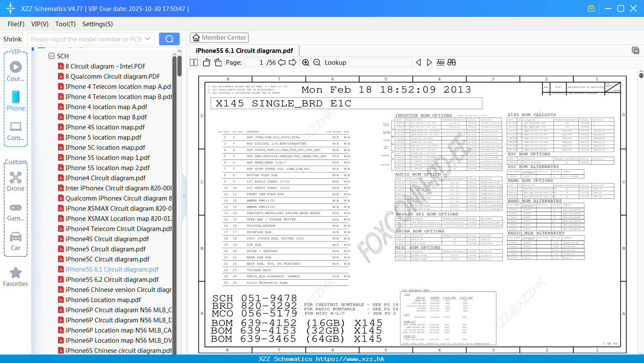This screenshot has height=363, width=644.
Task: Zoom out of the schematic
Action: pos(317,62)
